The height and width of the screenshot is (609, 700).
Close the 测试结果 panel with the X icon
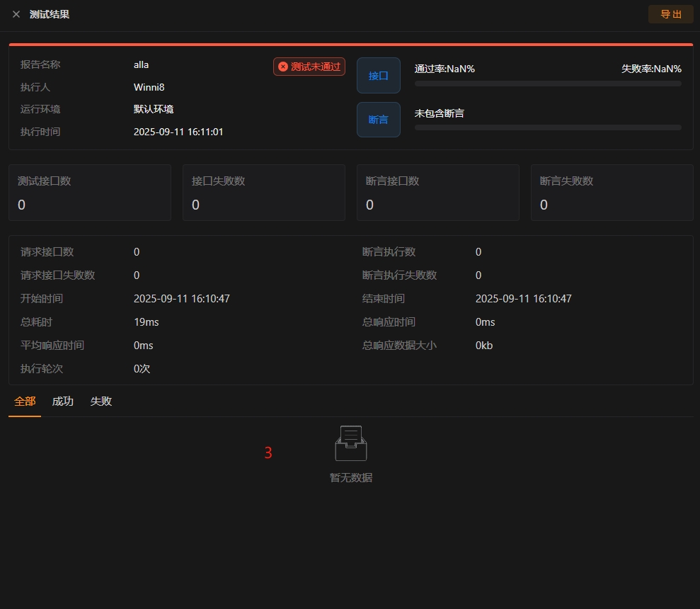click(16, 14)
